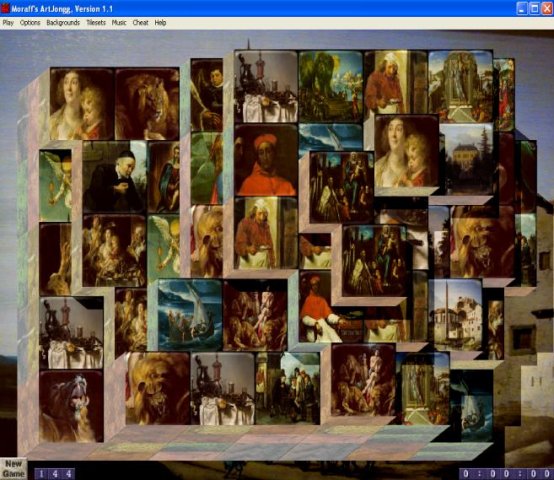Image resolution: width=554 pixels, height=480 pixels.
Task: Pick the green landscape with tall trees tile
Action: [x=330, y=87]
